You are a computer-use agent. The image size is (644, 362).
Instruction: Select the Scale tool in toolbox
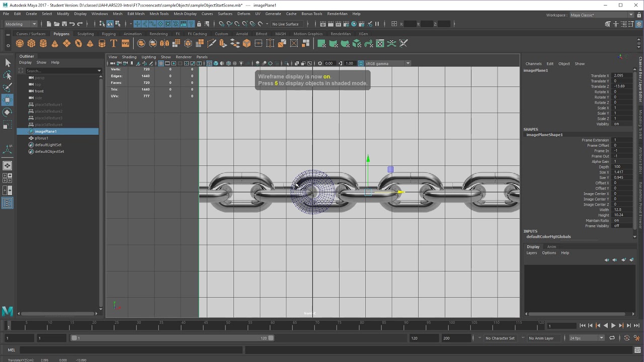[8, 125]
